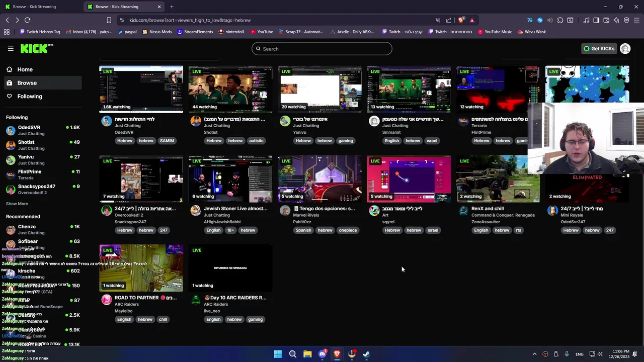The image size is (644, 362).
Task: Open the paypal bookmark
Action: [127, 32]
